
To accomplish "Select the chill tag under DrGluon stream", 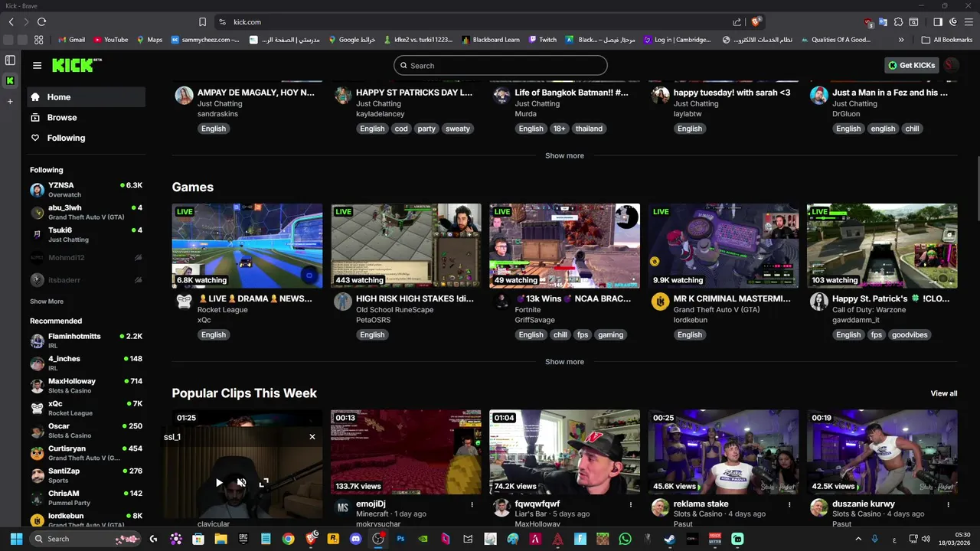I will point(912,129).
